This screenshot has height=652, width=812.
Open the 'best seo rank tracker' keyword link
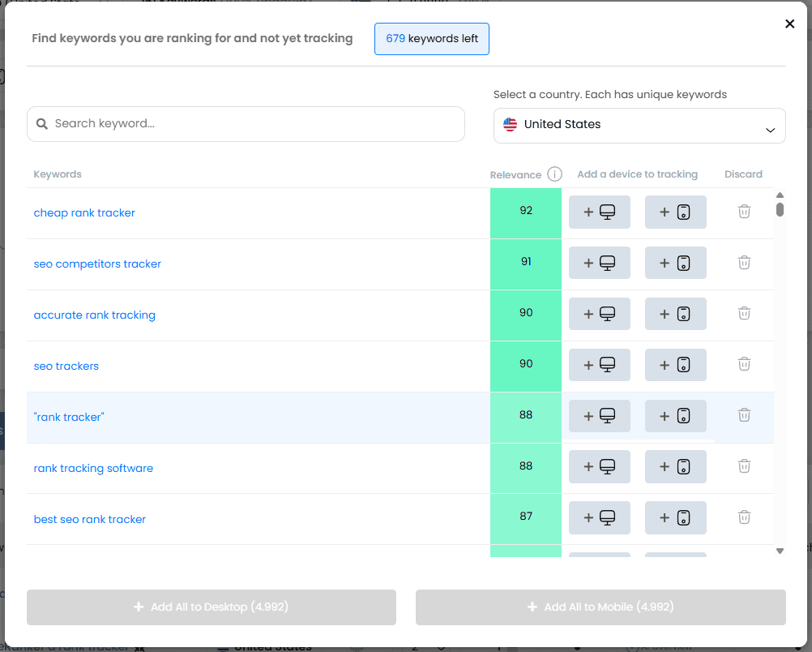coord(90,520)
